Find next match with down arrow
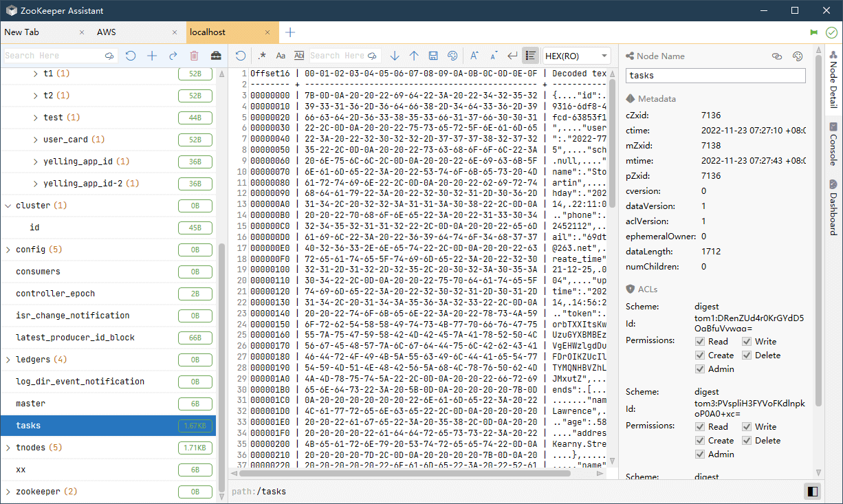Image resolution: width=843 pixels, height=504 pixels. point(395,56)
